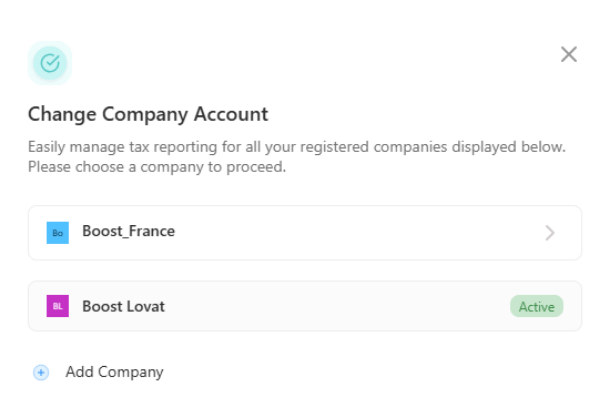609x419 pixels.
Task: Switch to the Boost_France company
Action: [x=305, y=233]
